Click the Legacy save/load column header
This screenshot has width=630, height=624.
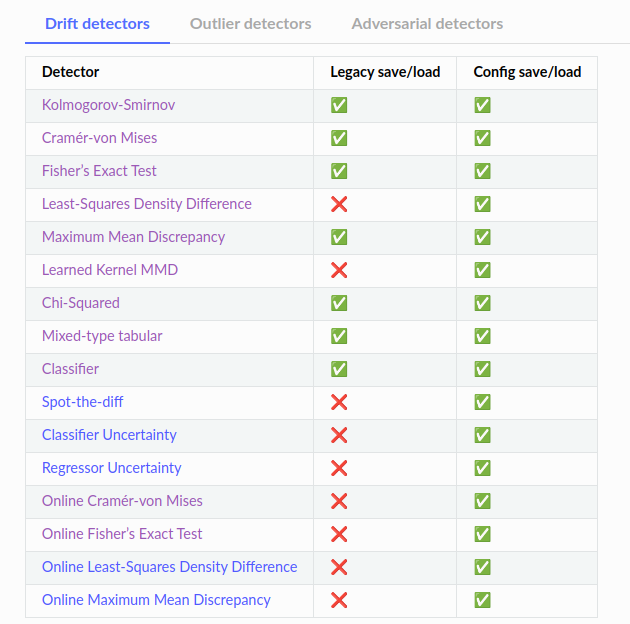pyautogui.click(x=385, y=72)
